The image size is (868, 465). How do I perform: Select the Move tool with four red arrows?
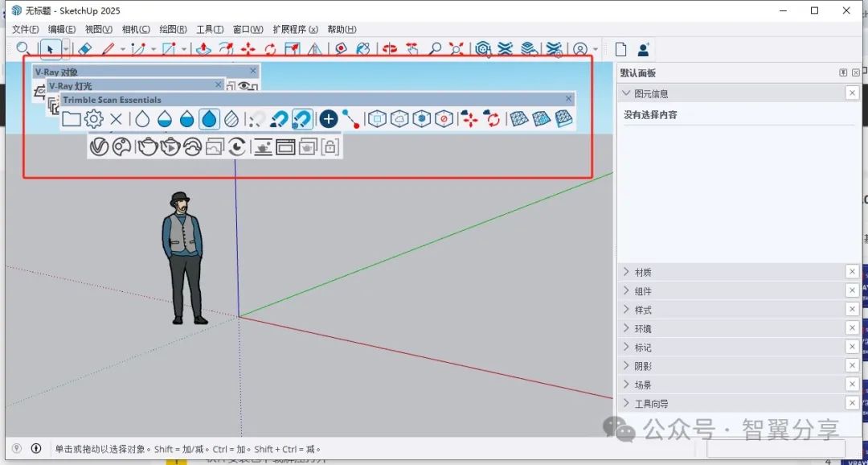[x=248, y=49]
